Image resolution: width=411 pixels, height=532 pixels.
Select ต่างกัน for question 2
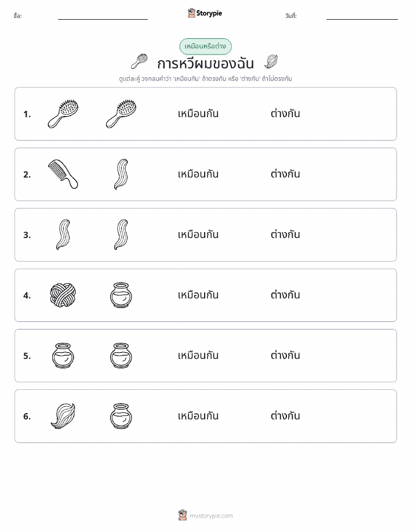point(285,174)
